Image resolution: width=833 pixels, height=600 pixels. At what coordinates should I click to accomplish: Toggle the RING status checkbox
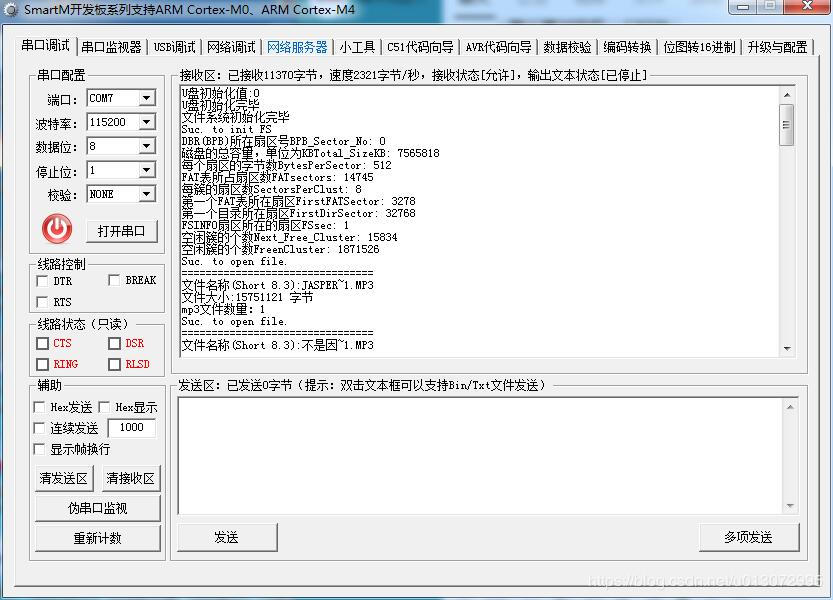pos(42,364)
